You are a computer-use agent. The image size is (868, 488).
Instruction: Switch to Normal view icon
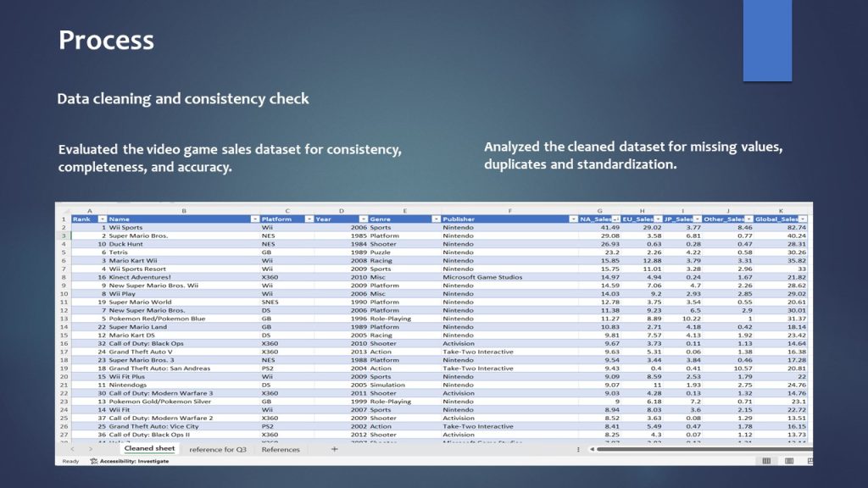766,461
